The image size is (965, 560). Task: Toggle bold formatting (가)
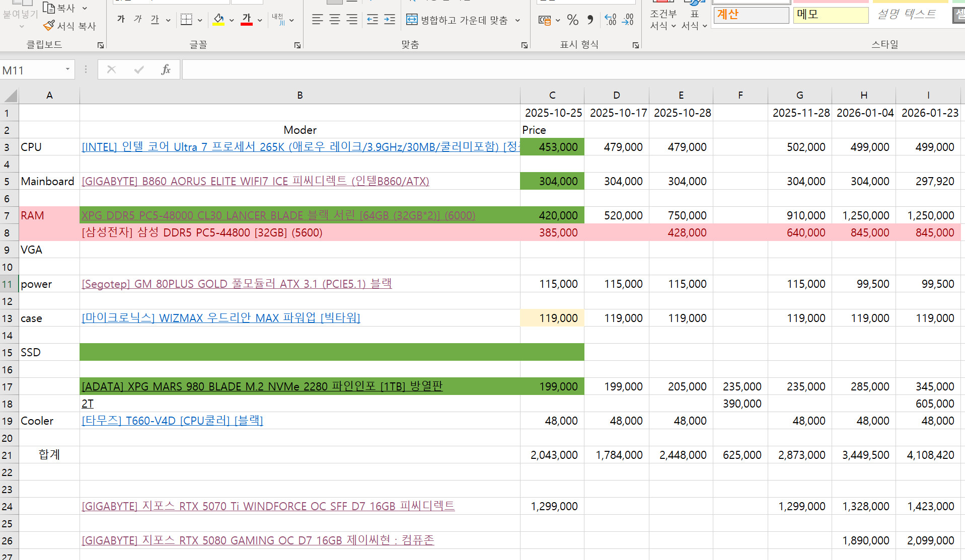tap(121, 20)
